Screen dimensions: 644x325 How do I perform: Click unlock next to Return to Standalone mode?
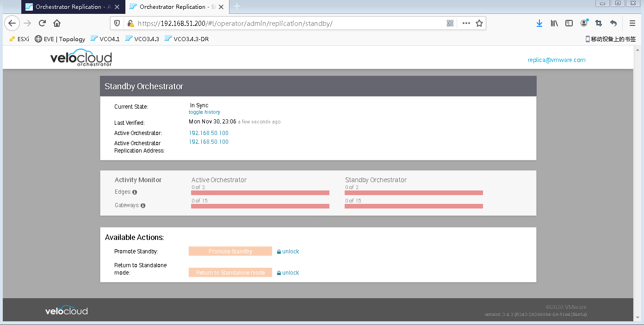click(288, 273)
